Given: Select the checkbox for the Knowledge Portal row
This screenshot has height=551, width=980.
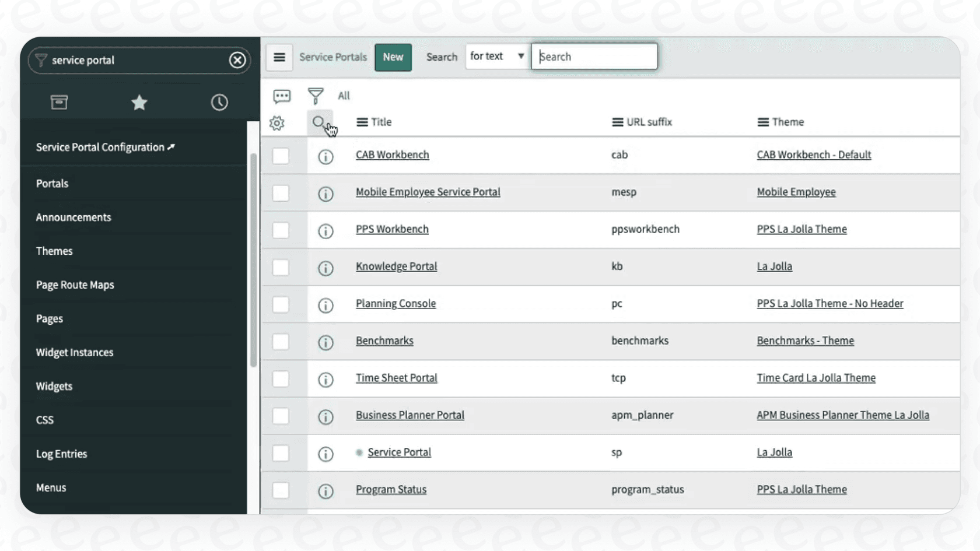Looking at the screenshot, I should [x=281, y=267].
